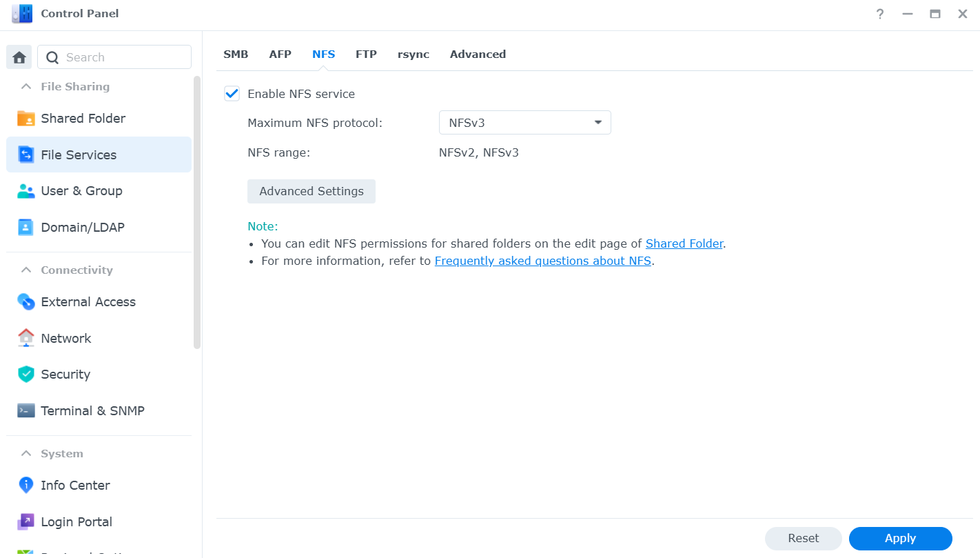Screen dimensions: 980x558
Task: Open the Security shield icon
Action: coord(25,374)
